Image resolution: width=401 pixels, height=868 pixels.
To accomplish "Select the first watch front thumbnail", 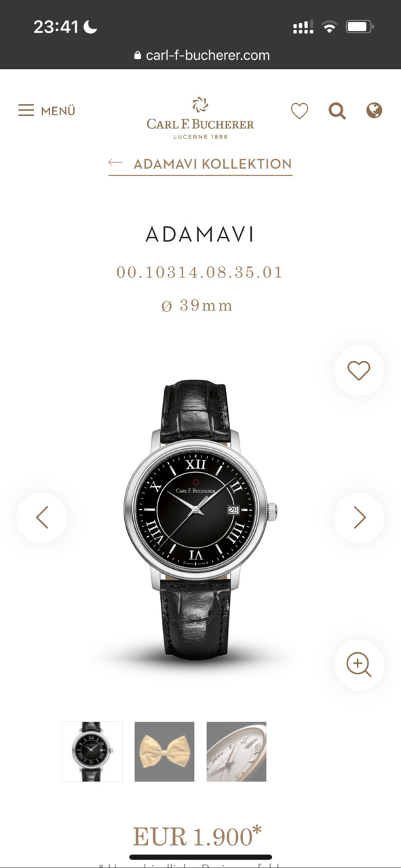I will click(x=92, y=751).
